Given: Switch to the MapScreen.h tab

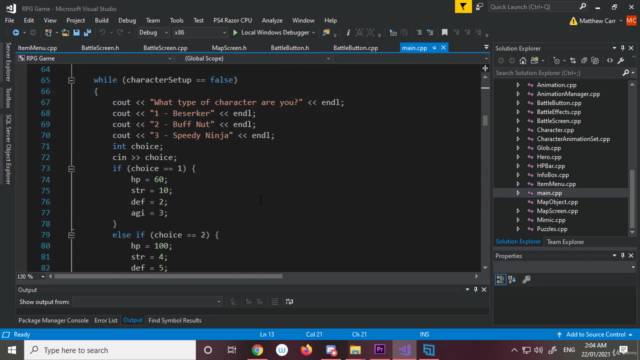Looking at the screenshot, I should tap(229, 48).
